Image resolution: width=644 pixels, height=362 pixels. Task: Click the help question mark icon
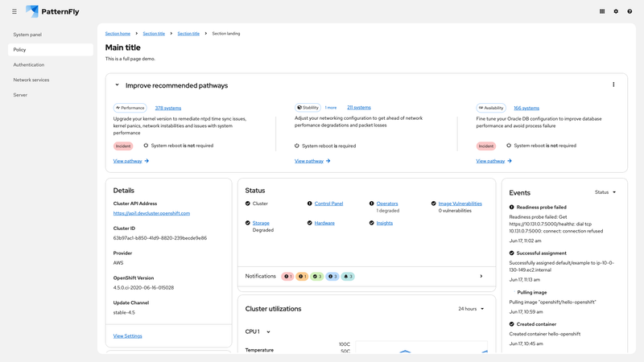click(630, 11)
